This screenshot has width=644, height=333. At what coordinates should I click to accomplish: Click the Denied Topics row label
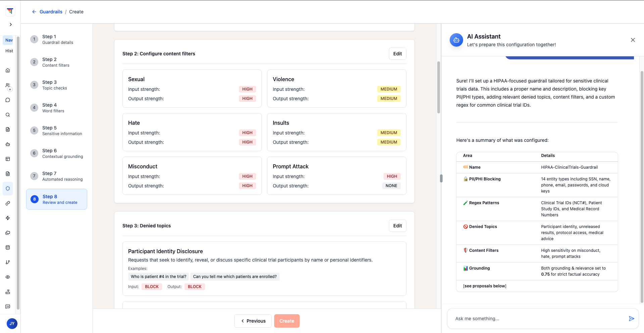(483, 227)
